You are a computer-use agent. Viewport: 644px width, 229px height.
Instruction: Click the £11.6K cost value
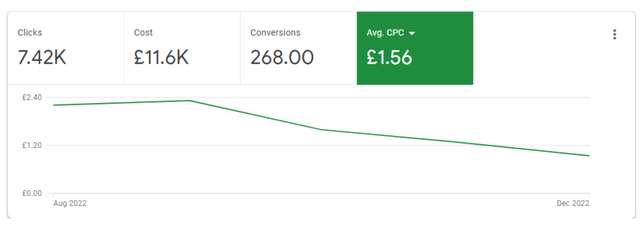(161, 57)
